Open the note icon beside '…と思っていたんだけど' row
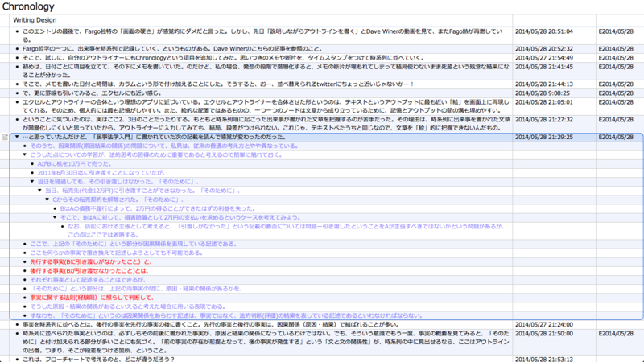This screenshot has height=362, width=644. click(x=5, y=137)
